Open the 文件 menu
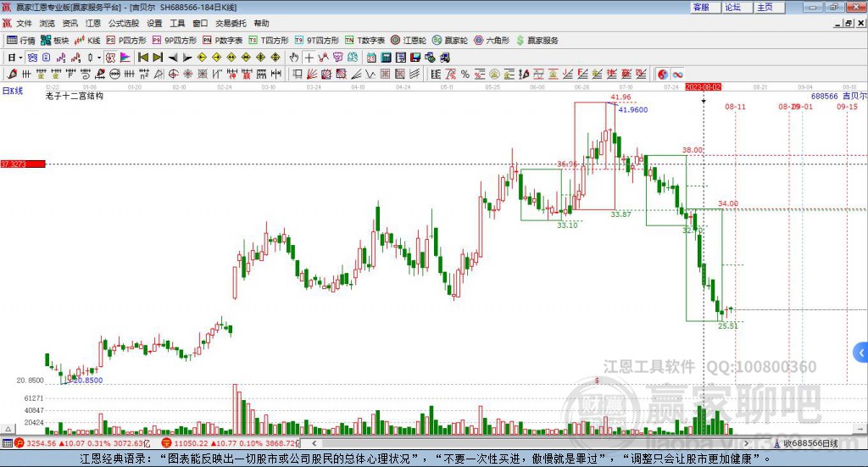The height and width of the screenshot is (467, 868). (24, 23)
